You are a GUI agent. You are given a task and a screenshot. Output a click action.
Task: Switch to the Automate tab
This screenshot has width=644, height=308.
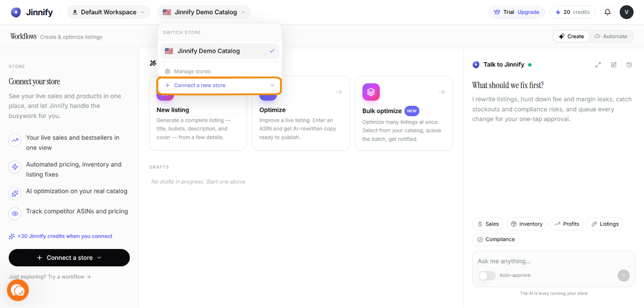[611, 36]
